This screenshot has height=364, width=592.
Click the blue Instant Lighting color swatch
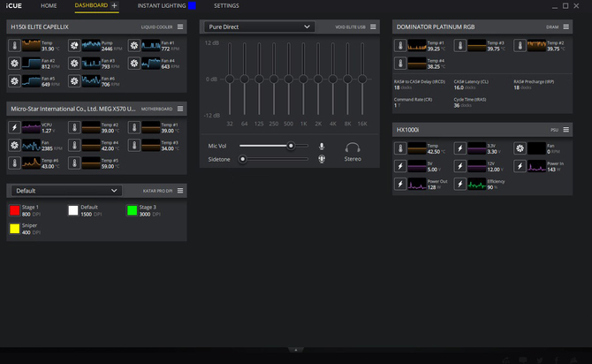pyautogui.click(x=192, y=5)
